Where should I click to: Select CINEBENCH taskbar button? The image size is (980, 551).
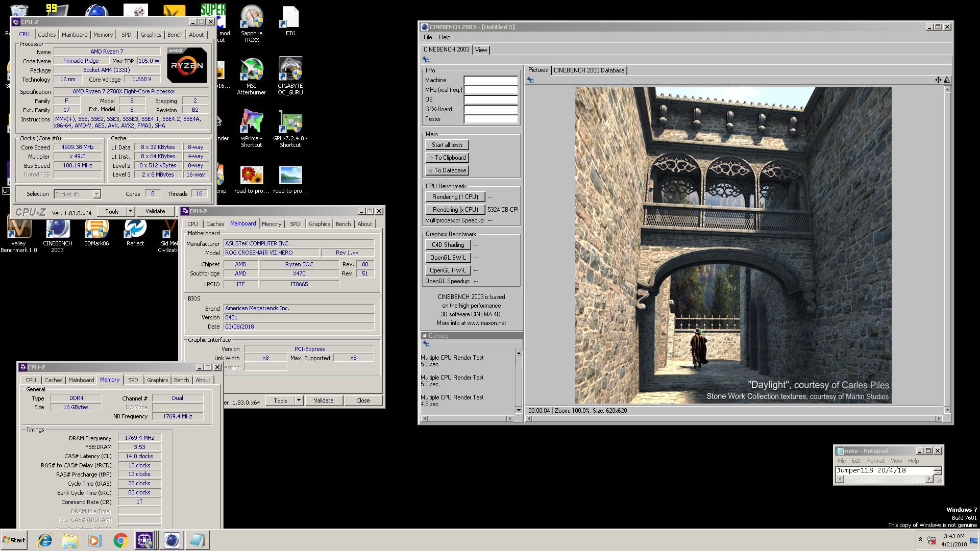172,540
